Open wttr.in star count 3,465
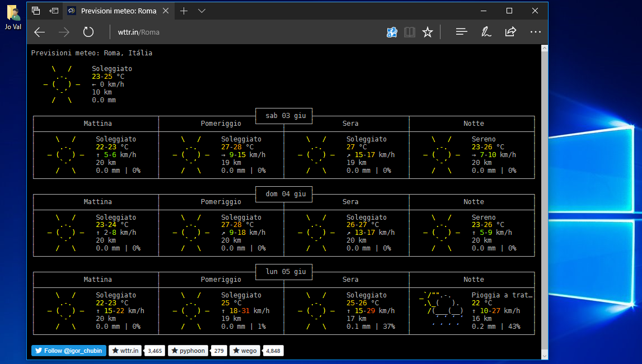The height and width of the screenshot is (364, 642). pos(155,351)
